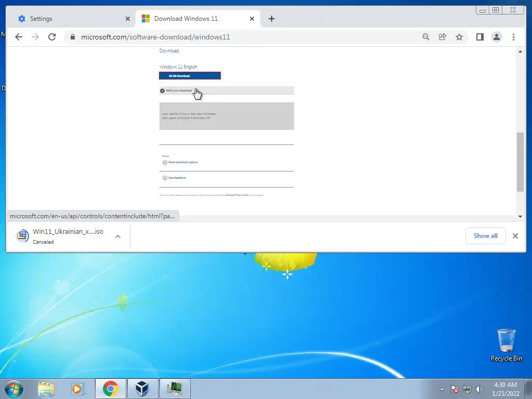Show all downloads
The width and height of the screenshot is (532, 399).
pyautogui.click(x=486, y=236)
